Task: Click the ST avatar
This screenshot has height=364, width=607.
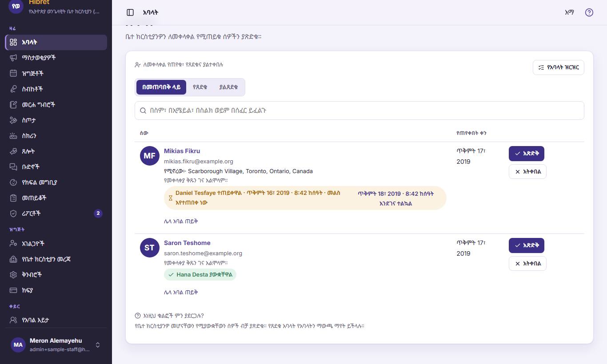Action: [x=150, y=248]
